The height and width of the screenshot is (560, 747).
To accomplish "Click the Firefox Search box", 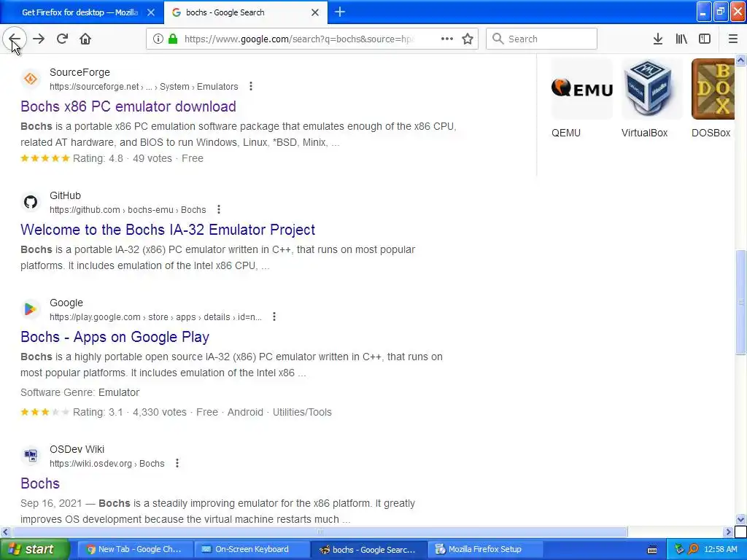I will coord(541,39).
